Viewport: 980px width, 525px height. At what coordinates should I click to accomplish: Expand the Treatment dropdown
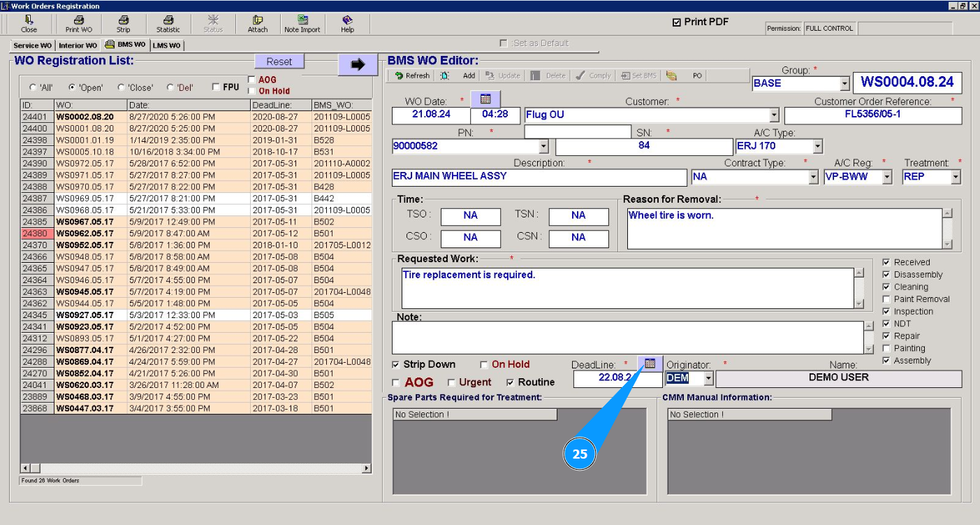point(956,177)
